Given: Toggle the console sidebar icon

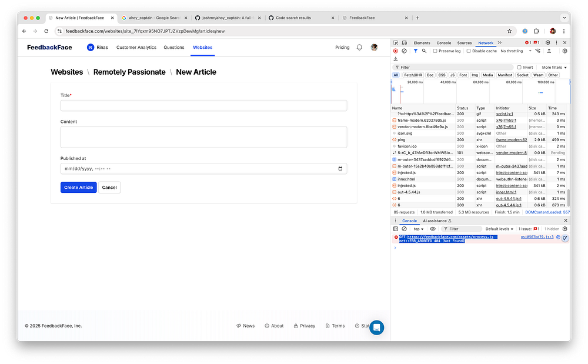Looking at the screenshot, I should [x=396, y=229].
